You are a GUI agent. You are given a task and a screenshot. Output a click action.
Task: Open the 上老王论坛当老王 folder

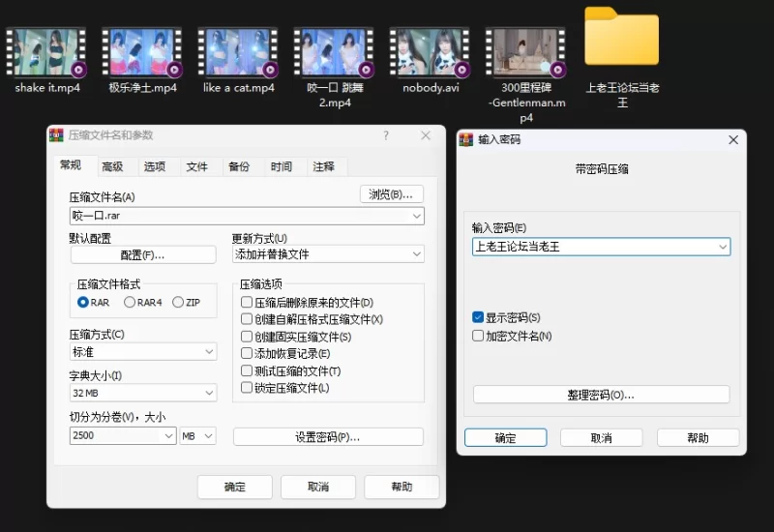(x=621, y=39)
